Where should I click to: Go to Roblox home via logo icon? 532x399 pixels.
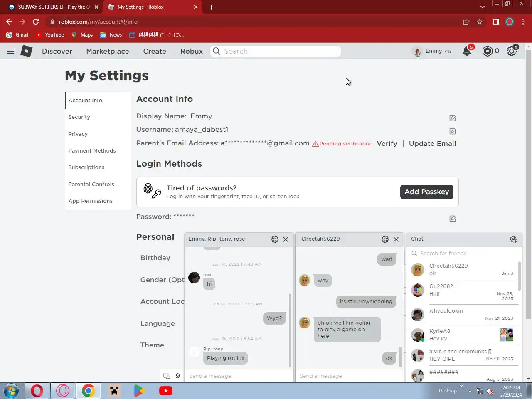tap(27, 51)
